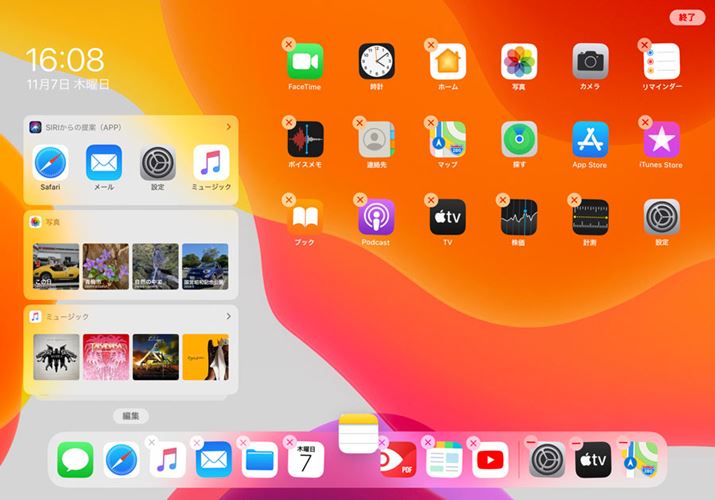Open the Reminders app (リマインダー)
This screenshot has height=500, width=715.
tap(662, 62)
